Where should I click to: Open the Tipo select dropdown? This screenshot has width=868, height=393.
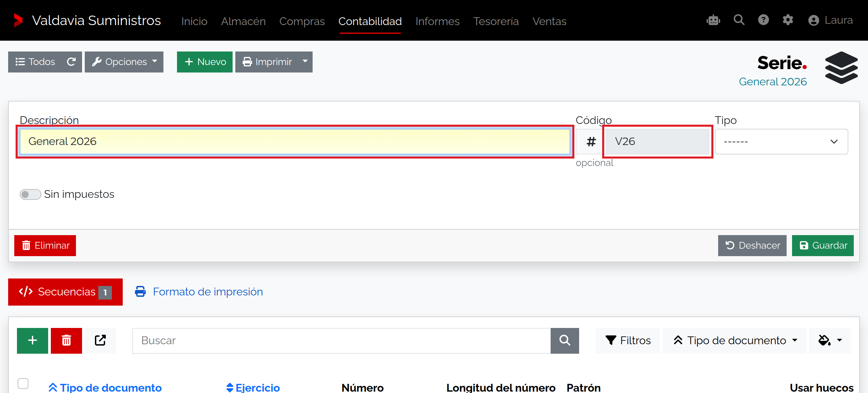(781, 141)
